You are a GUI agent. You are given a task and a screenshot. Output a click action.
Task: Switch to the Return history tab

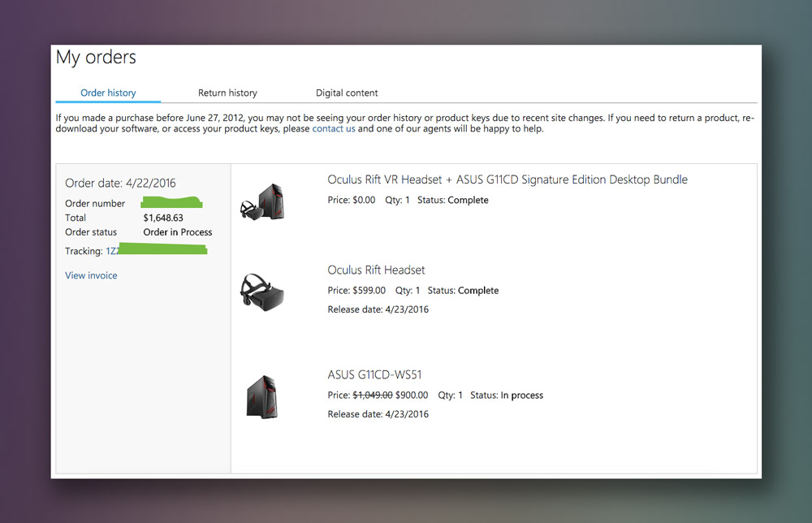coord(227,93)
